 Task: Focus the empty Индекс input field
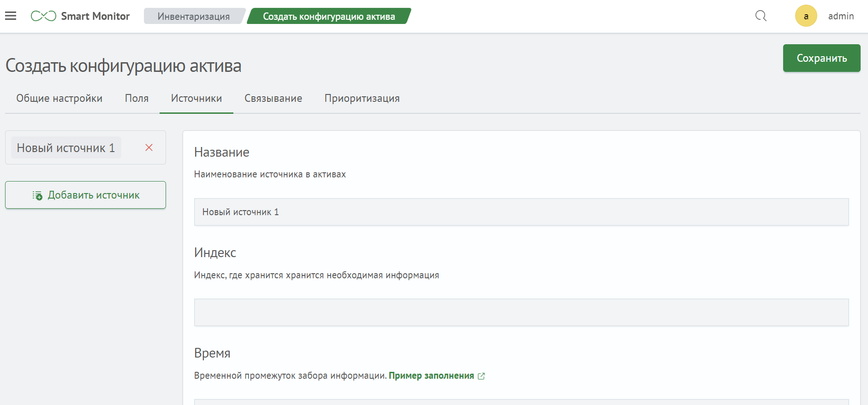[x=521, y=312]
